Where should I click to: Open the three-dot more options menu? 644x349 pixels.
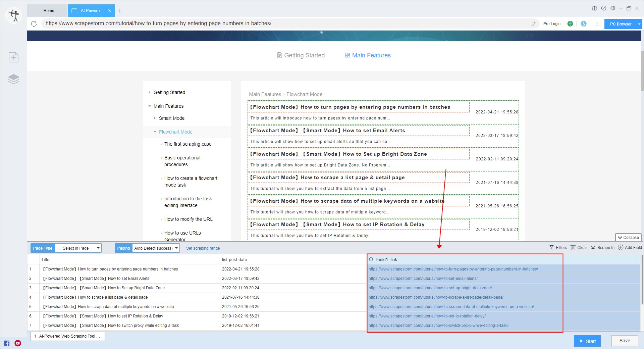[597, 24]
